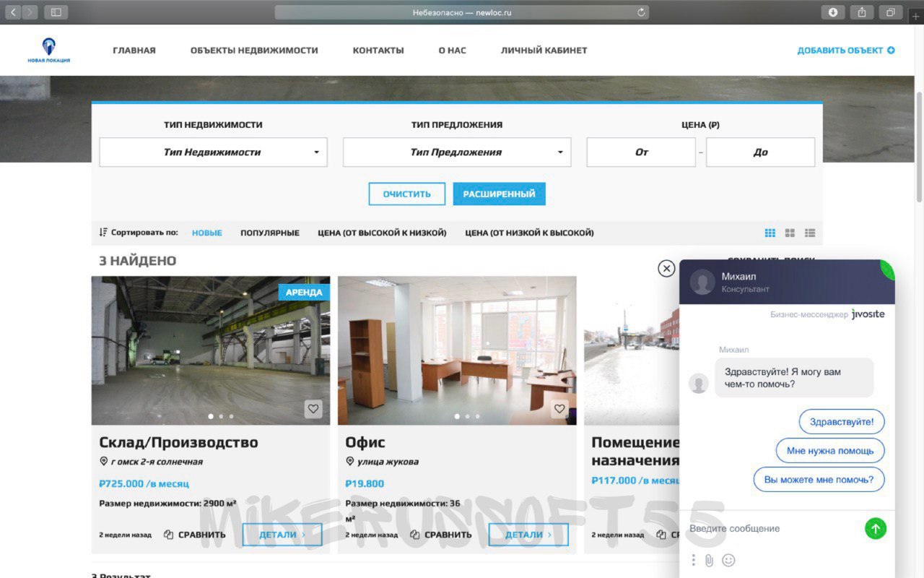The width and height of the screenshot is (924, 578).
Task: Open Объекты недвижимости menu item
Action: tap(254, 51)
